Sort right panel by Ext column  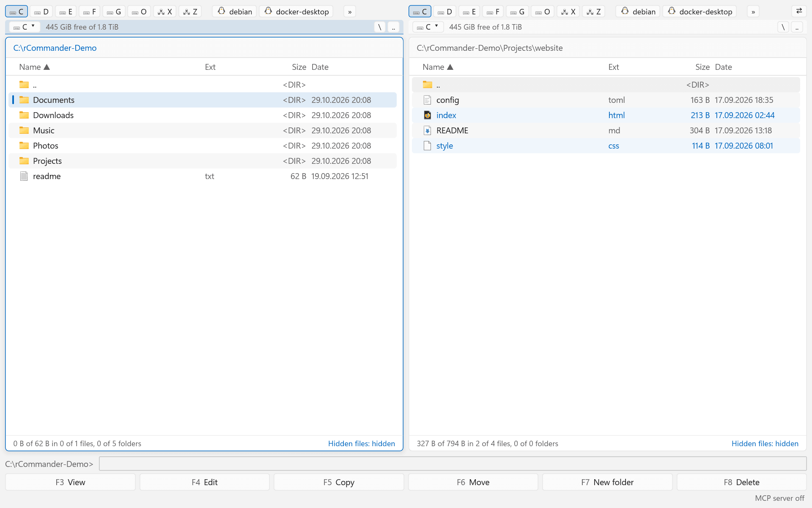pyautogui.click(x=614, y=67)
